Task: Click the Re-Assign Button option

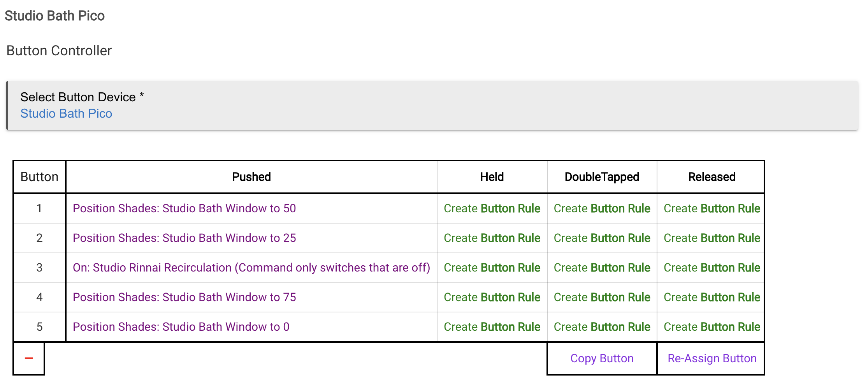Action: pyautogui.click(x=712, y=358)
